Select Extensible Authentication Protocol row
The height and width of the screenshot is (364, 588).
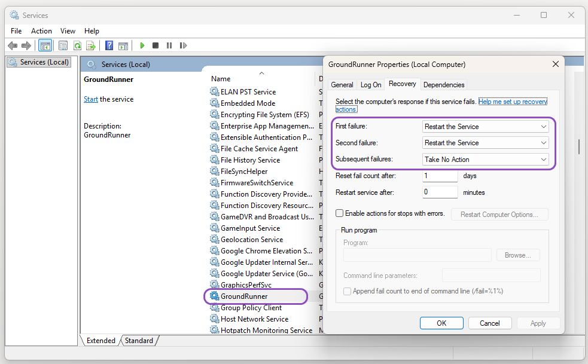[266, 137]
